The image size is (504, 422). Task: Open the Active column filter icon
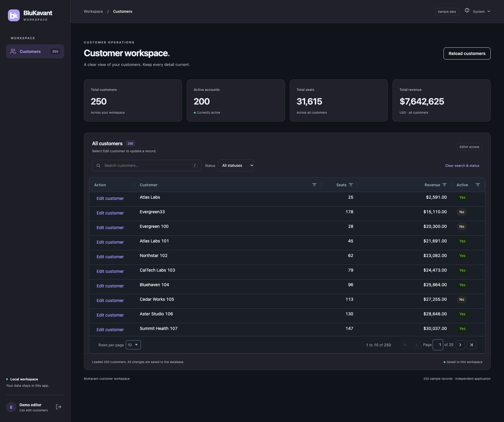point(478,185)
